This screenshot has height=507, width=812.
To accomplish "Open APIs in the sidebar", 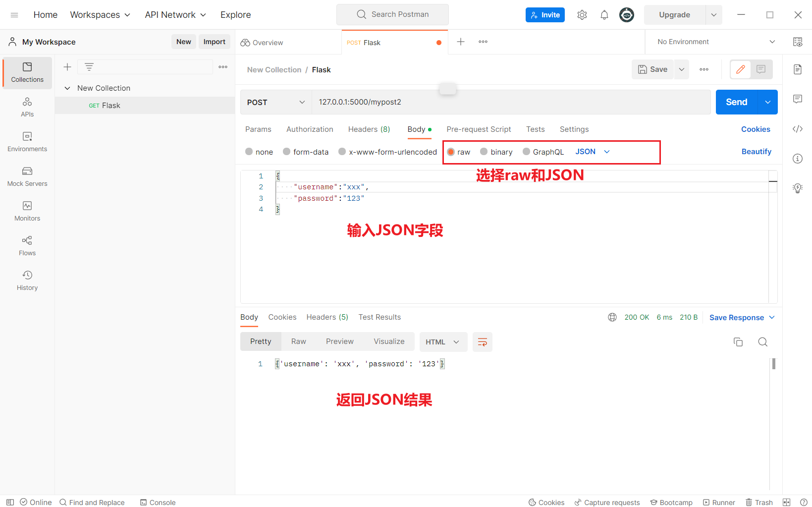I will tap(27, 108).
